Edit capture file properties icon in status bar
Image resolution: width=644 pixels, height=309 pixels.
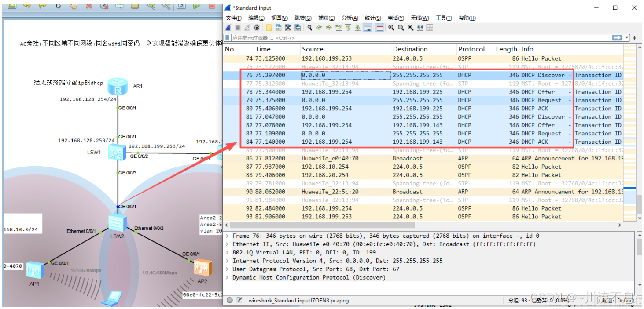tap(239, 300)
